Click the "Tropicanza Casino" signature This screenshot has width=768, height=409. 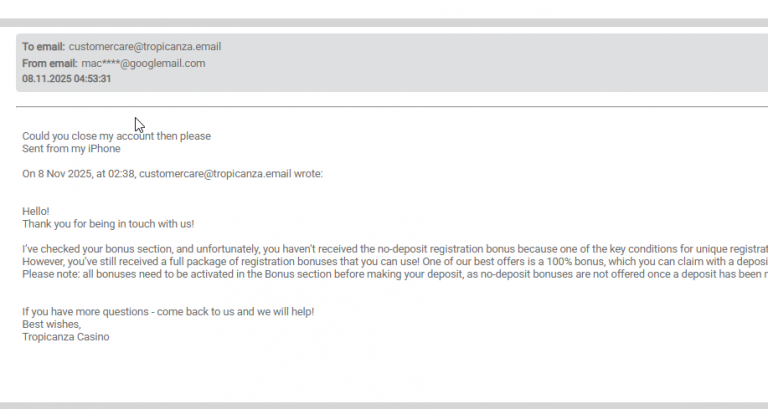66,337
